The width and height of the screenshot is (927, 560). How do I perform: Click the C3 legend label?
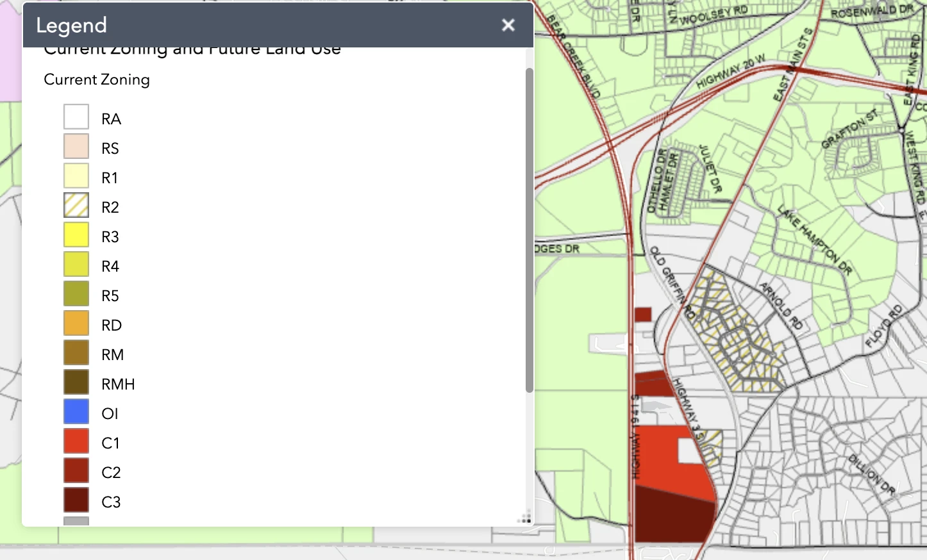point(111,502)
